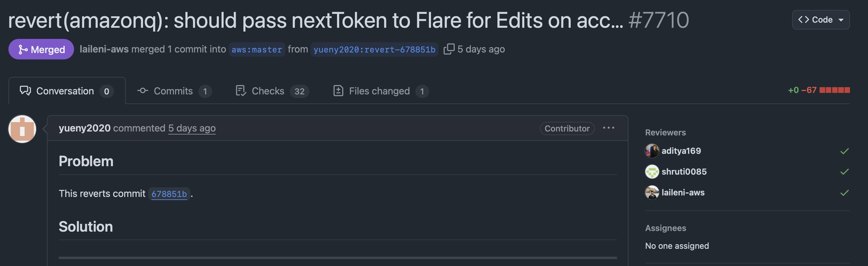Click yueny2020's avatar beside the comment
The image size is (868, 266).
(22, 129)
